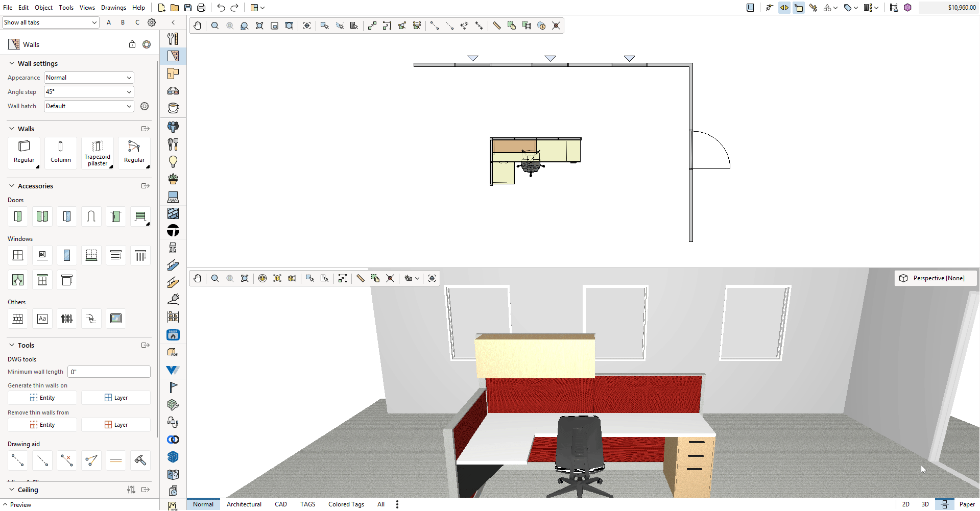Click the print icon
980x511 pixels.
point(201,8)
